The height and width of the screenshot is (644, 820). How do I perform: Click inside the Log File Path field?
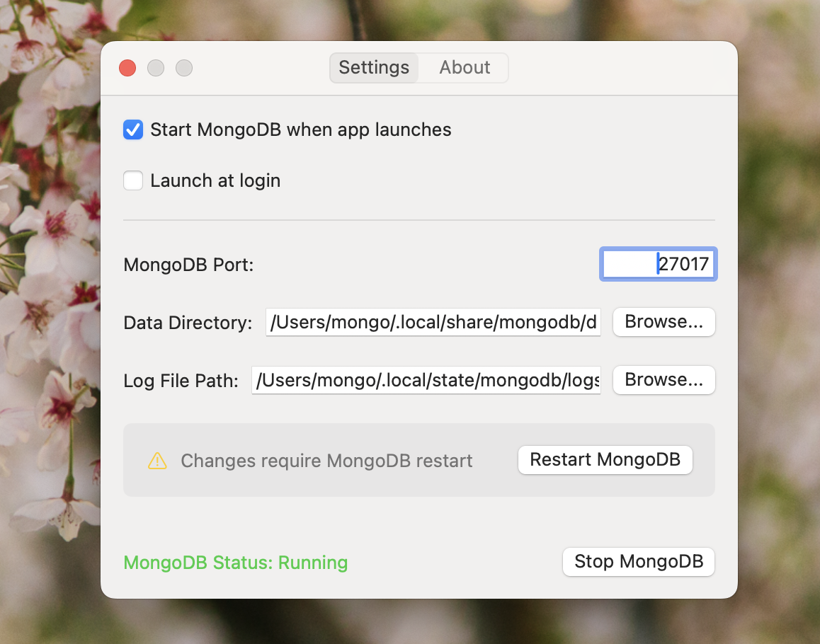426,380
